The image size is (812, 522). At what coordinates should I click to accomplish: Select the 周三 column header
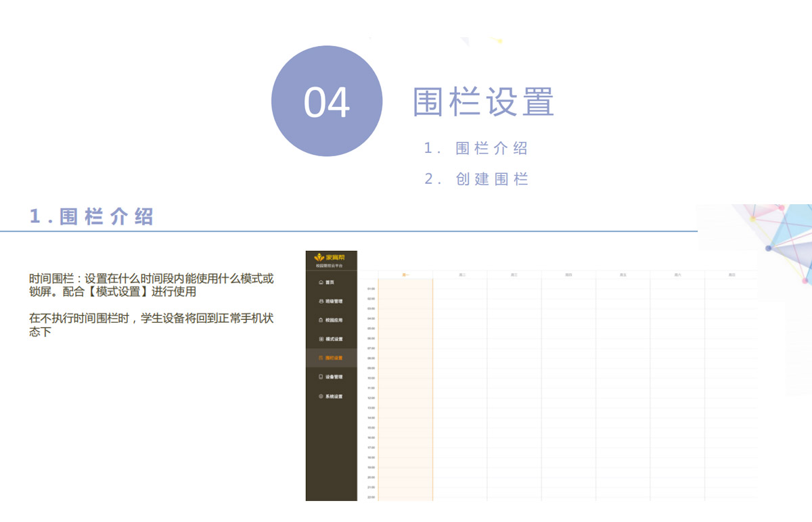(x=514, y=275)
